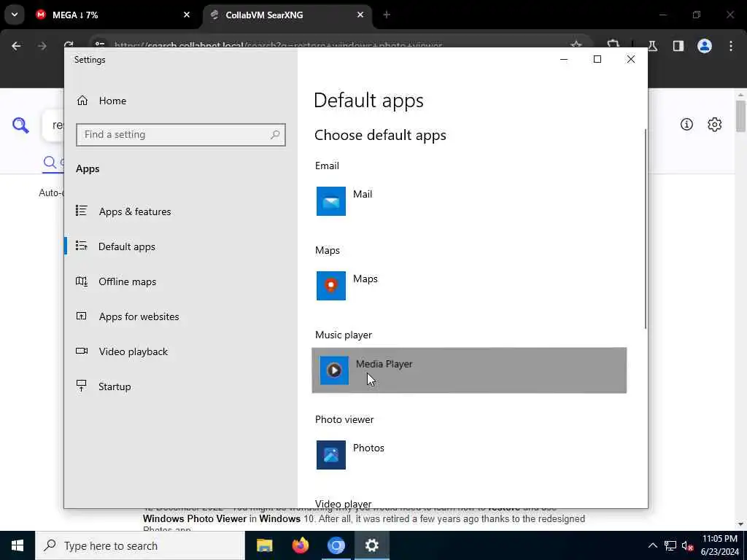Viewport: 747px width, 560px height.
Task: Go forward in the browser
Action: (x=42, y=46)
